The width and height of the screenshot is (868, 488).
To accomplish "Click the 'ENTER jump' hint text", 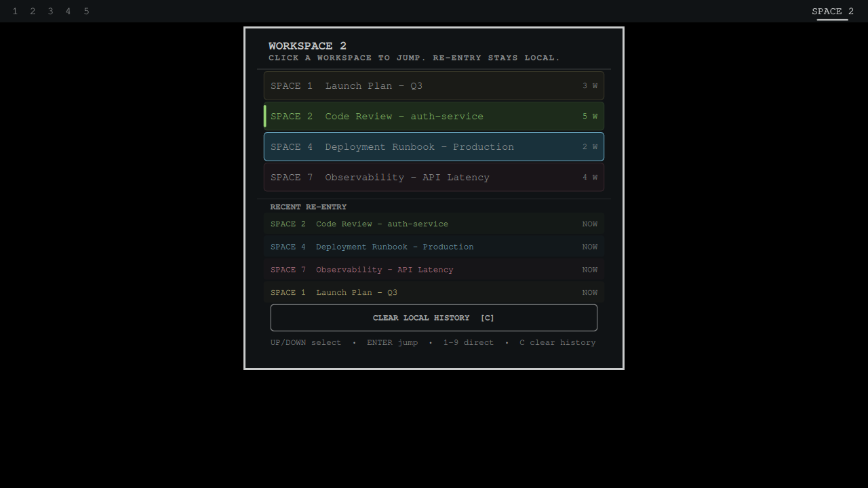I will pyautogui.click(x=393, y=343).
